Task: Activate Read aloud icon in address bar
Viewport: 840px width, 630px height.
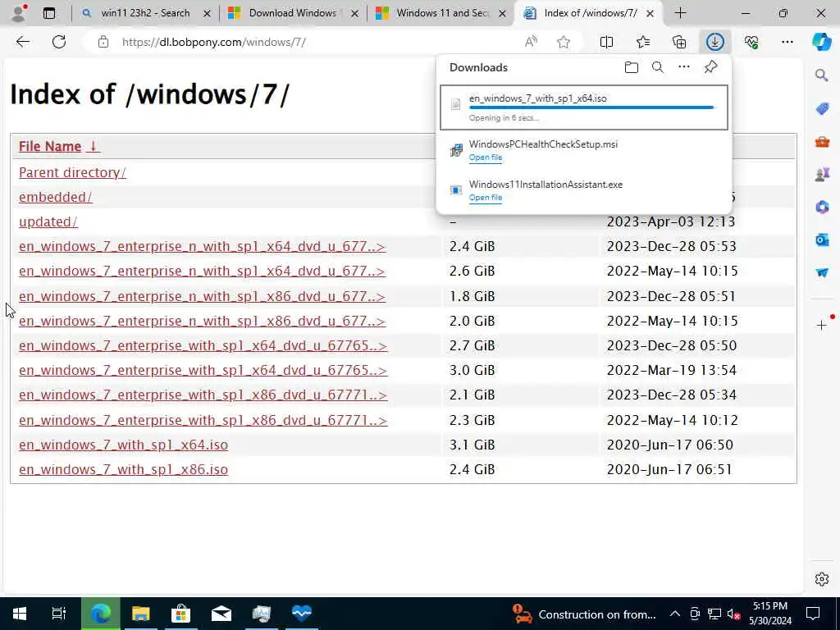Action: 531,42
